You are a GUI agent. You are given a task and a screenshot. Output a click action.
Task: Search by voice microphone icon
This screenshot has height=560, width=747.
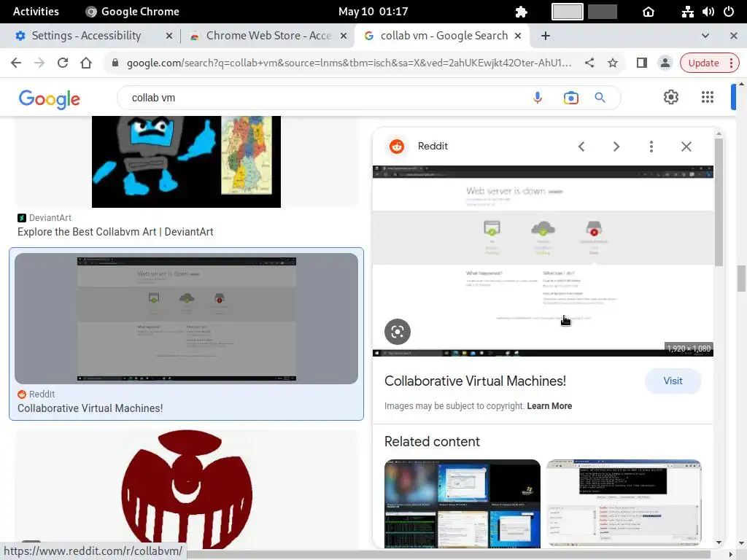[x=538, y=98]
